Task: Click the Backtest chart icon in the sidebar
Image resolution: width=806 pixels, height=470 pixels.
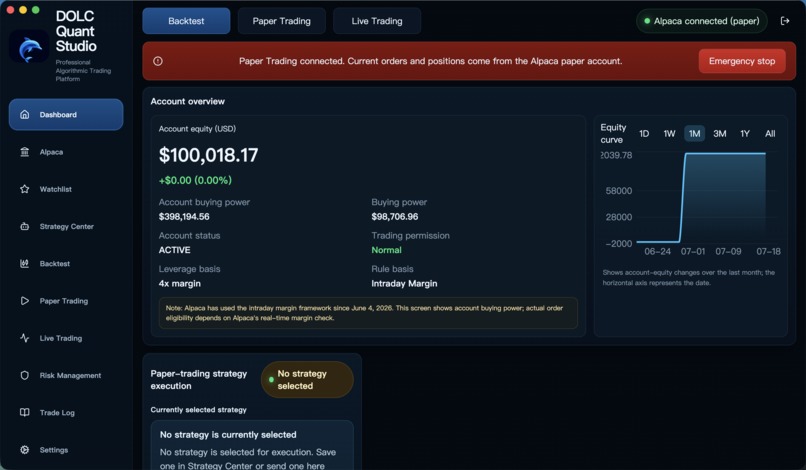Action: (24, 263)
